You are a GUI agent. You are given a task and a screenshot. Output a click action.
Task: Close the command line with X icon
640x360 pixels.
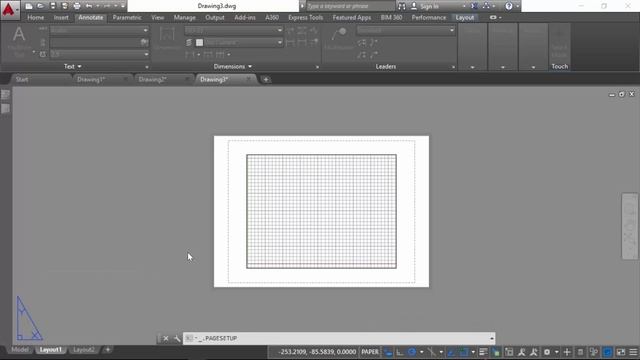click(x=166, y=338)
